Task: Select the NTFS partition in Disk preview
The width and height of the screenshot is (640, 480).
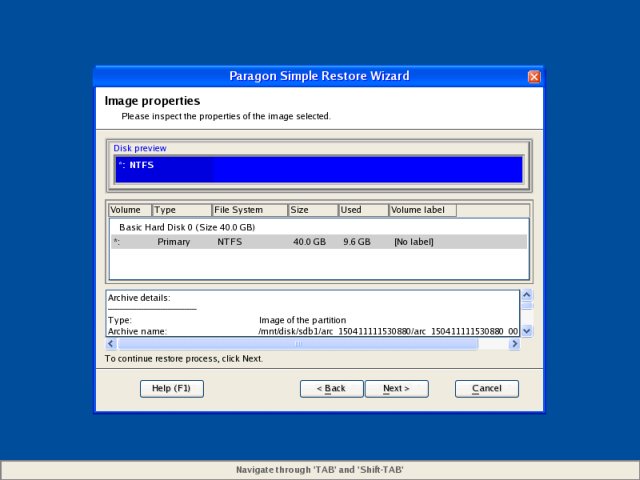Action: (319, 169)
